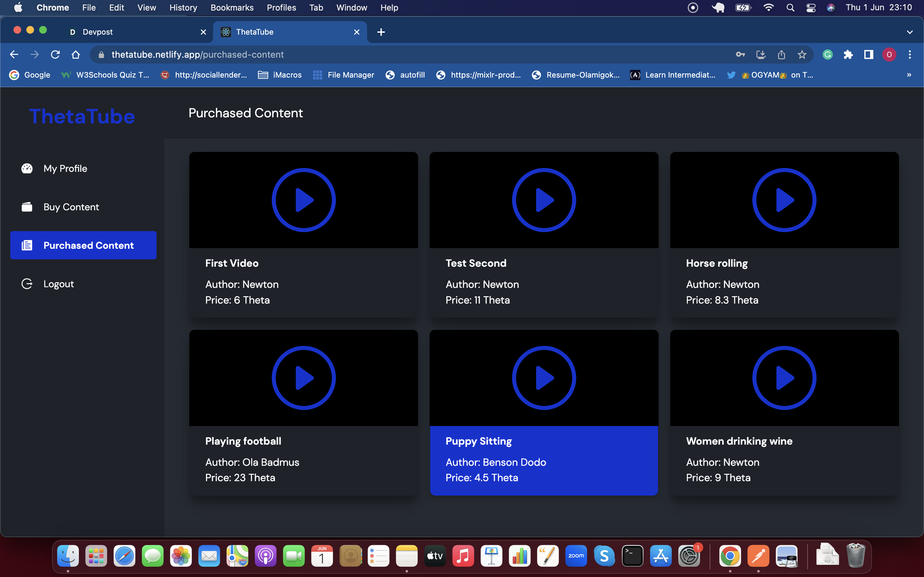924x577 pixels.
Task: Open the Chrome three-dot menu
Action: [x=910, y=54]
